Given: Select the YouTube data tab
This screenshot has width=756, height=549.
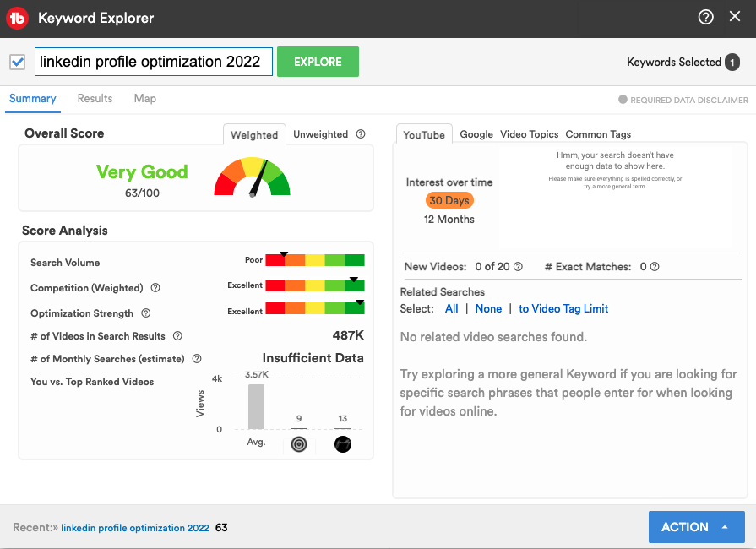Looking at the screenshot, I should (424, 135).
